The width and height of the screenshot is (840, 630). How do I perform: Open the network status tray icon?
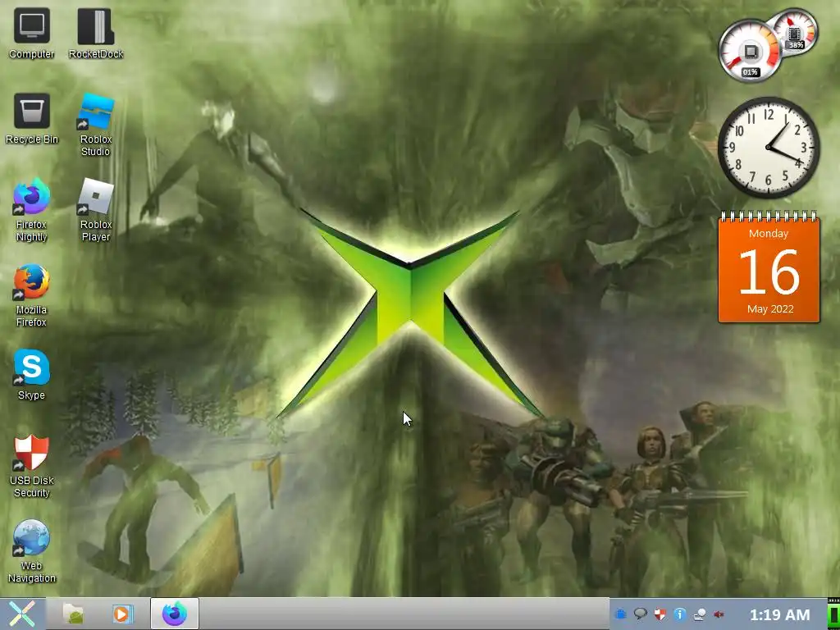coord(699,614)
